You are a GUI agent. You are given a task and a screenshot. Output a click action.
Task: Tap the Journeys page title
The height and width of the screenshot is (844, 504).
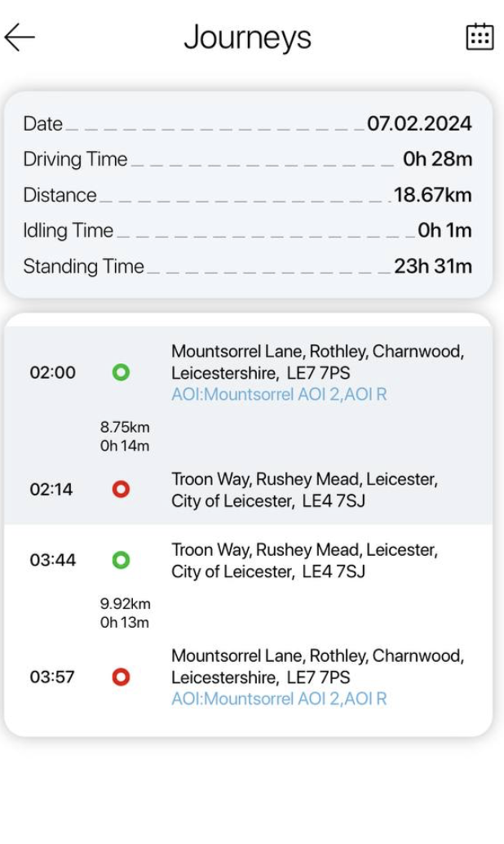click(247, 38)
